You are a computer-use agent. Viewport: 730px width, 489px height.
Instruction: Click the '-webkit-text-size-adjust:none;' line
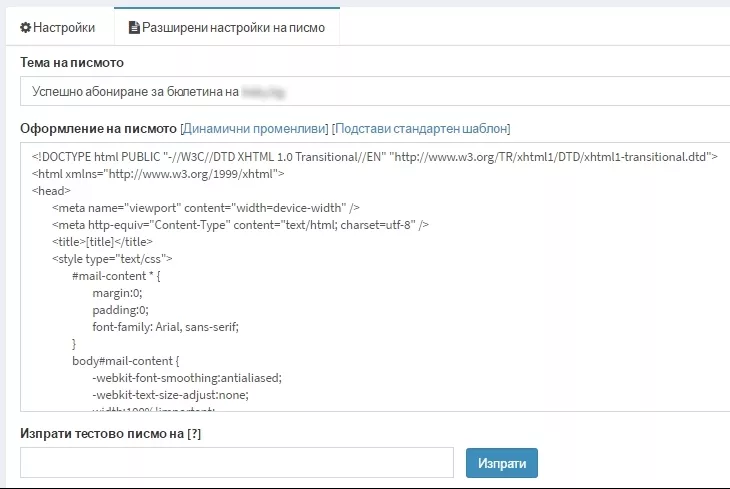coord(170,395)
